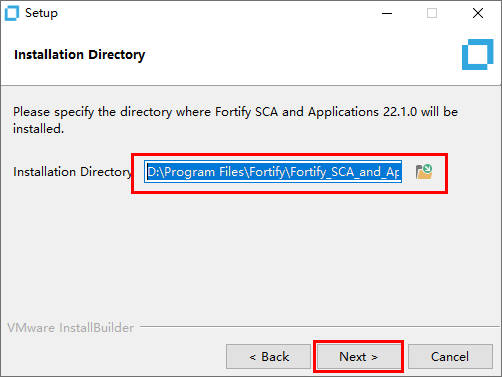Minimize the Setup window
The width and height of the screenshot is (502, 377).
(x=387, y=13)
